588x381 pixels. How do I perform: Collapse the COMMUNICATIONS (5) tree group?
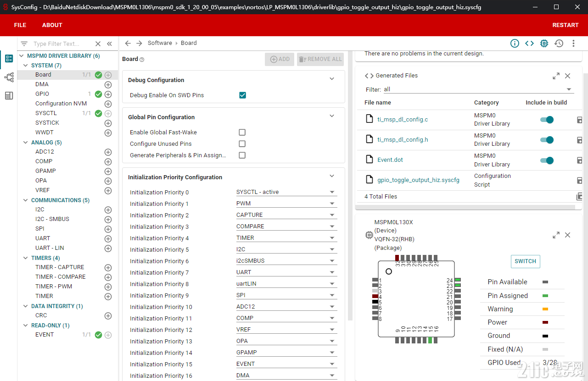click(26, 200)
